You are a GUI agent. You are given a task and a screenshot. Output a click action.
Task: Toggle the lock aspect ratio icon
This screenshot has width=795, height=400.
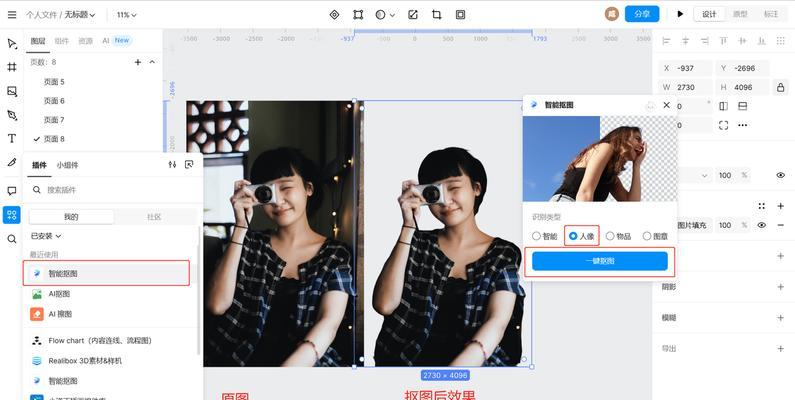pos(780,87)
